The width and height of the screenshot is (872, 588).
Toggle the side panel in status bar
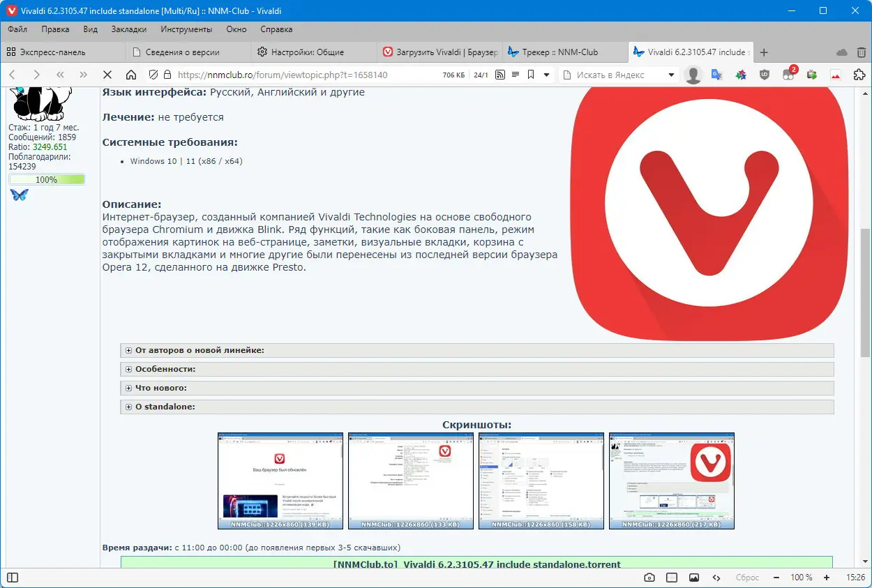[13, 578]
